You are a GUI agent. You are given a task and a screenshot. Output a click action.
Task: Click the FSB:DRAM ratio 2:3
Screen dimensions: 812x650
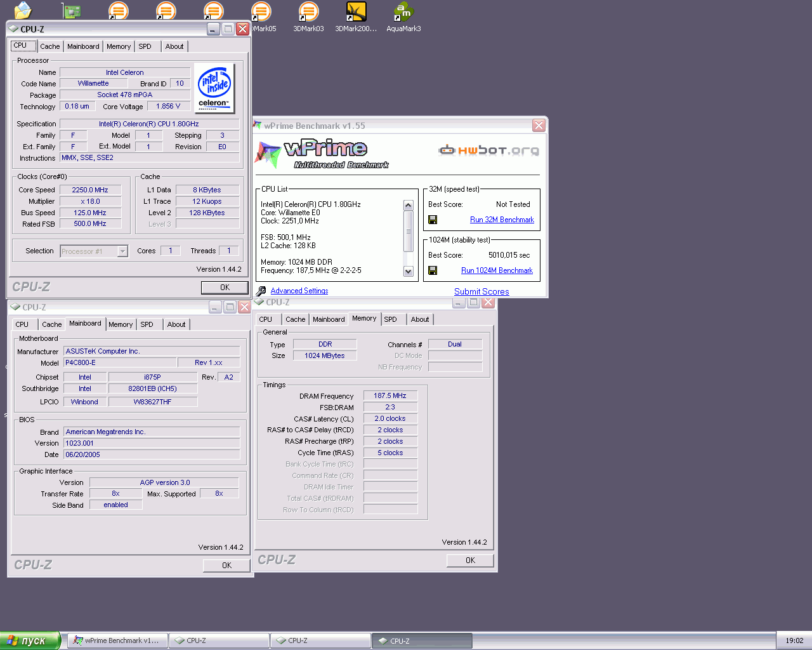[390, 407]
